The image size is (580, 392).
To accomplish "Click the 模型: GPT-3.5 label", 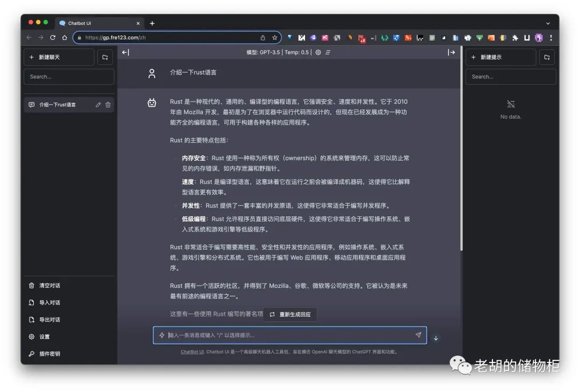I will (x=263, y=53).
